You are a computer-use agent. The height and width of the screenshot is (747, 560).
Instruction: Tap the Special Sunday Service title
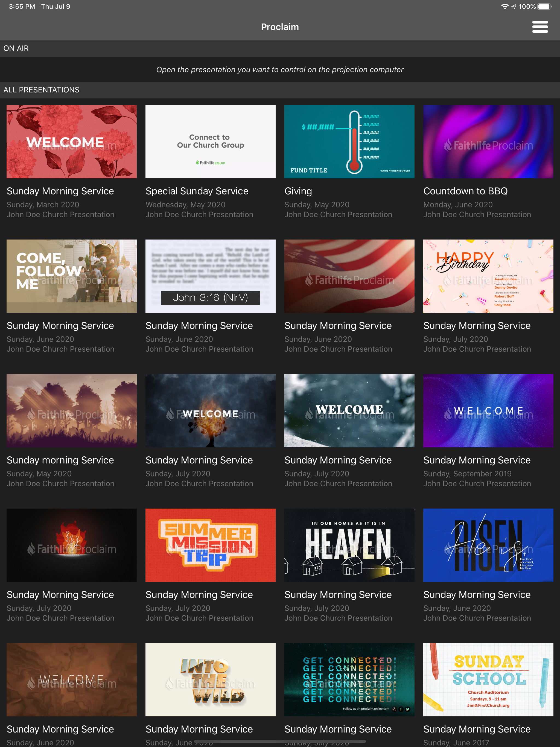pos(197,191)
